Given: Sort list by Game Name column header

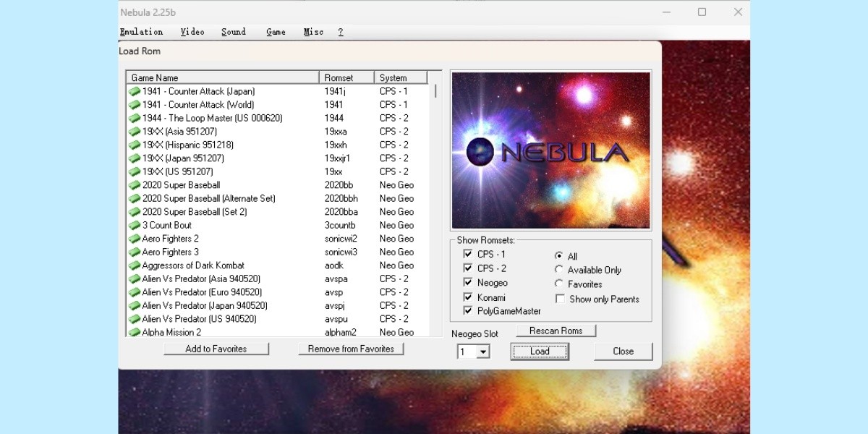Looking at the screenshot, I should coord(222,77).
